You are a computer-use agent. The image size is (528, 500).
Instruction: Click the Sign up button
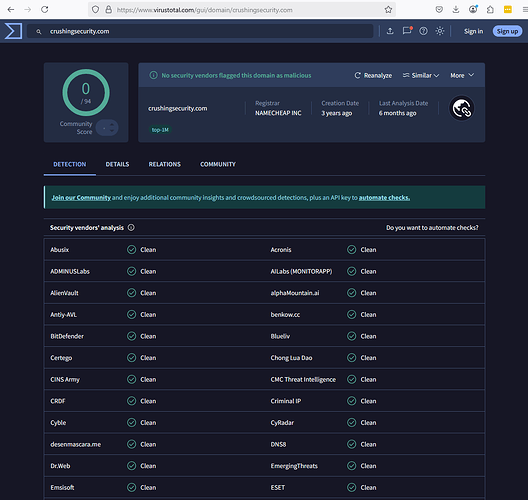point(507,31)
